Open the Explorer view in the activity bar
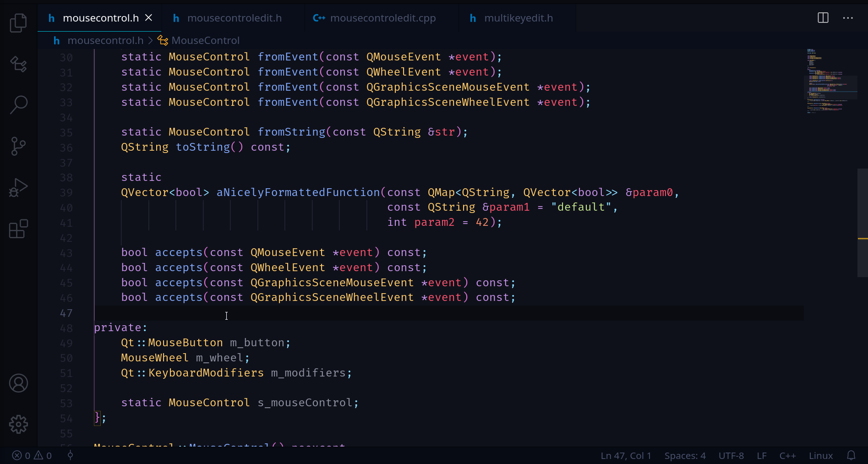868x464 pixels. click(18, 23)
